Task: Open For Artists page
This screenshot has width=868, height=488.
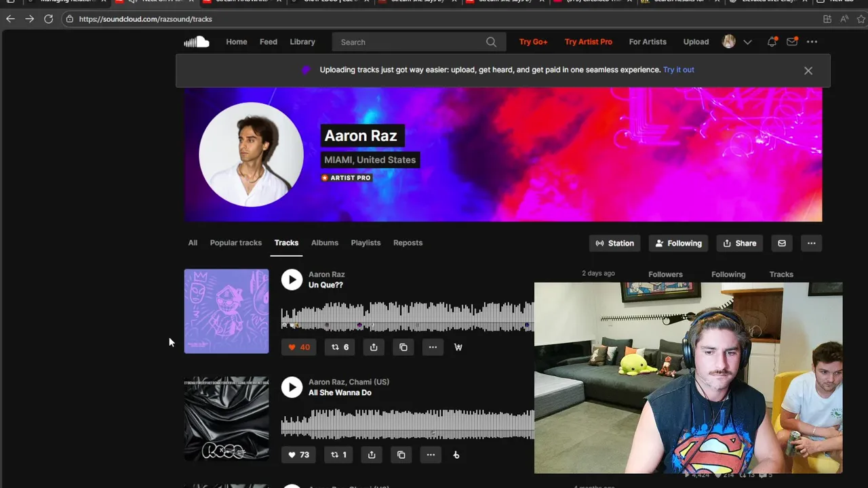Action: tap(648, 42)
